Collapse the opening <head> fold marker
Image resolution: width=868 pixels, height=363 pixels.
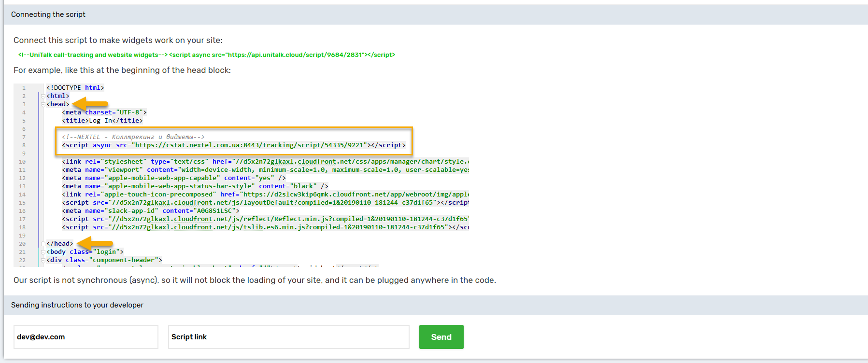[x=43, y=104]
